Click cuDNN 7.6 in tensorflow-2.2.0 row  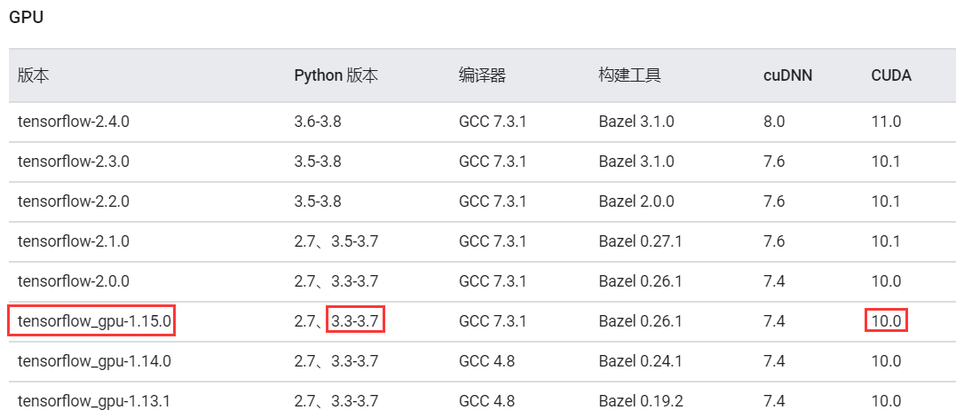click(x=774, y=201)
